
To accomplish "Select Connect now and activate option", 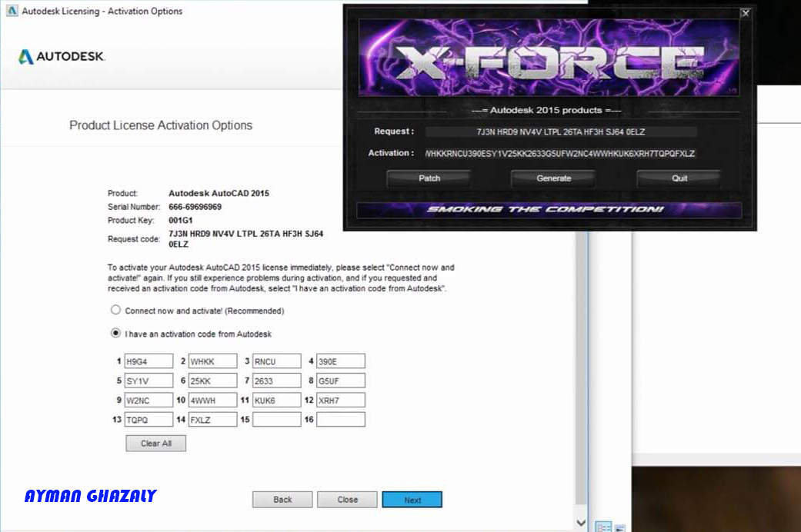I will click(x=116, y=310).
